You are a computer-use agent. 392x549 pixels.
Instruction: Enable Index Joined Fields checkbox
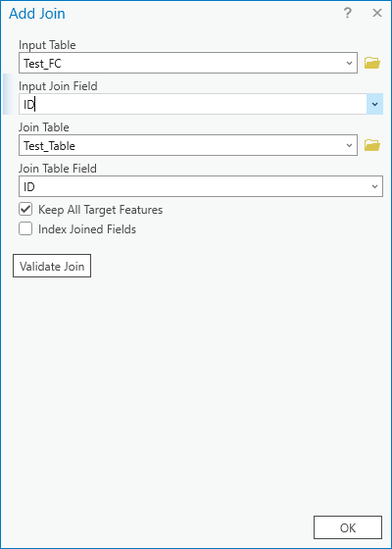(25, 229)
